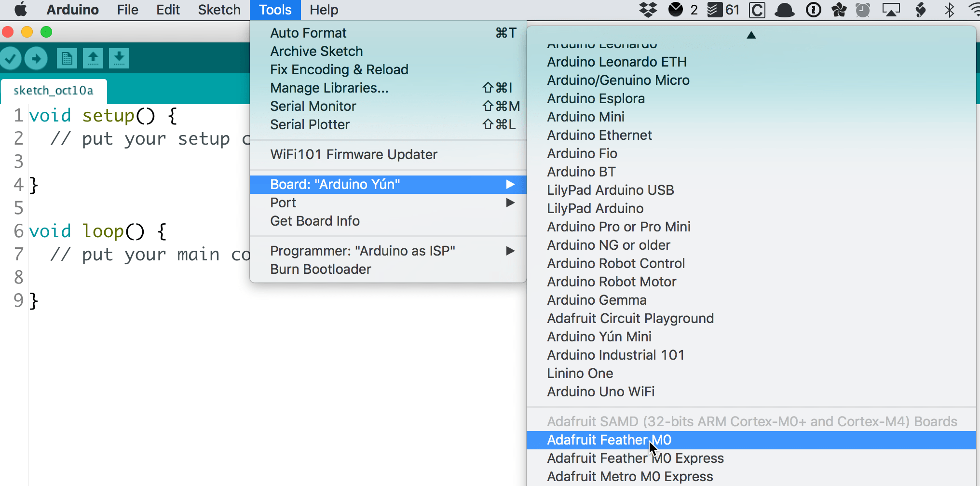Screen dimensions: 980x486
Task: Open the Arduino application menu
Action: [72, 10]
